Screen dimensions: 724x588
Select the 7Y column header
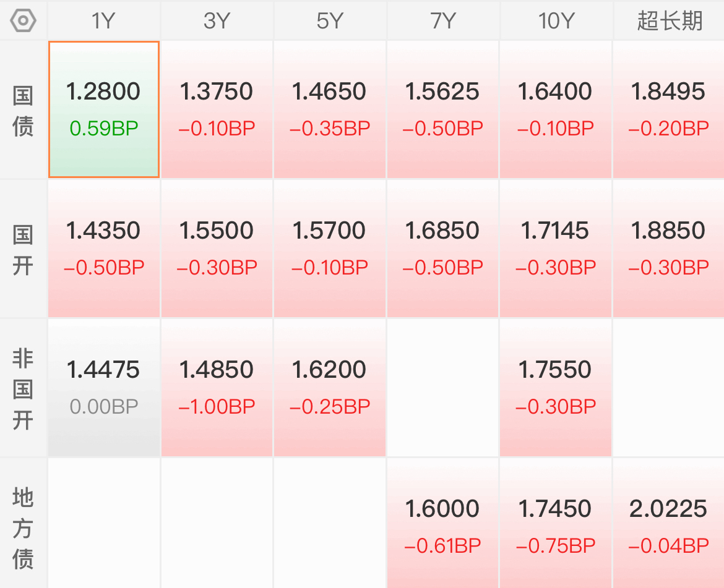(442, 21)
